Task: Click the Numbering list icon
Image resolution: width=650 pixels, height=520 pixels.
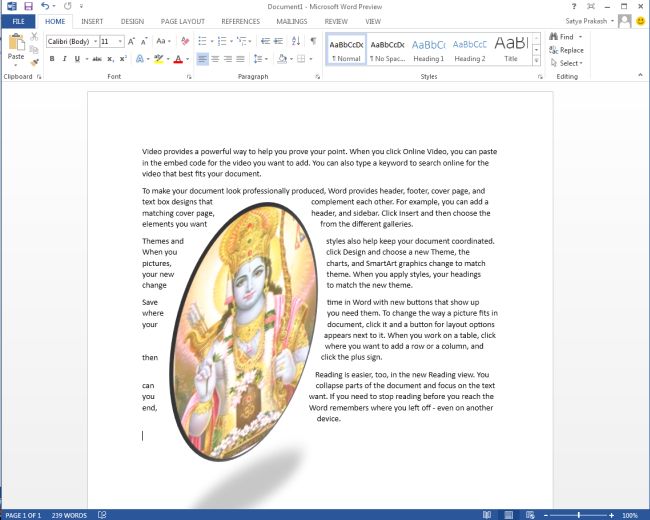Action: pyautogui.click(x=222, y=41)
